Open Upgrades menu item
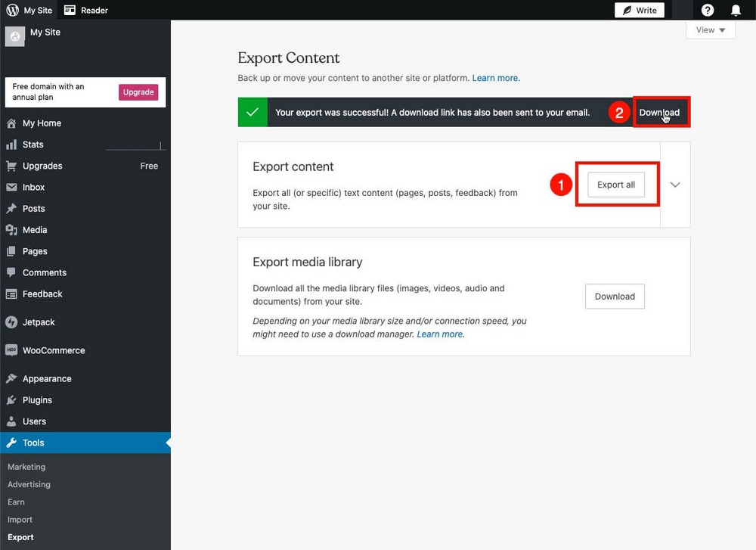The width and height of the screenshot is (756, 550). [85, 166]
